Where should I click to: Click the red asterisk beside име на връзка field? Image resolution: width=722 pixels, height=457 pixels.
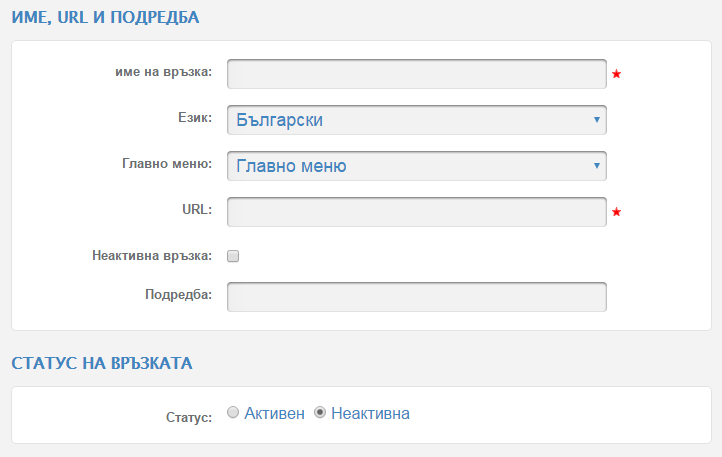(617, 74)
